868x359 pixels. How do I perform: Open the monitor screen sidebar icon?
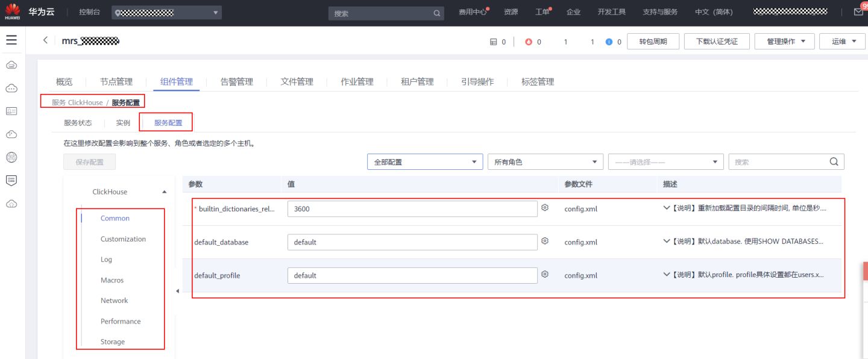point(11,180)
